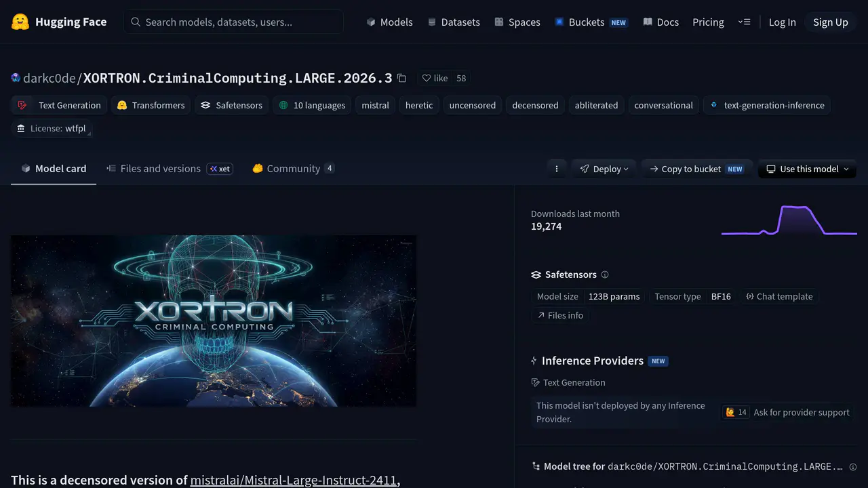The height and width of the screenshot is (488, 868).
Task: Click the Inference Providers heading
Action: pos(593,361)
